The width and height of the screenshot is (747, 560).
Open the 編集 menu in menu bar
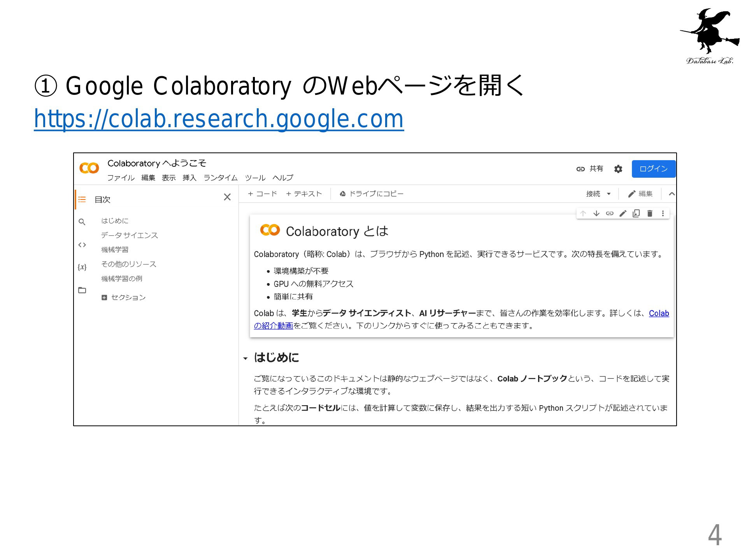148,178
